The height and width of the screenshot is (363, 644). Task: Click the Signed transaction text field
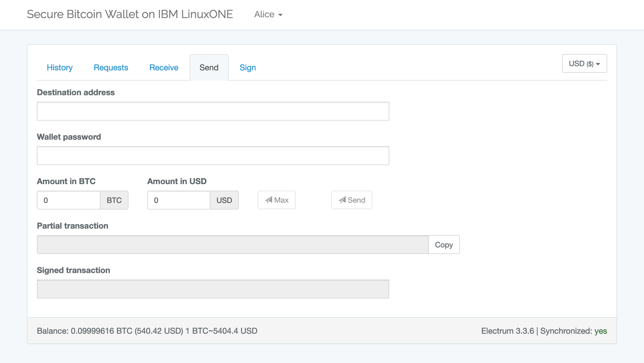click(213, 289)
